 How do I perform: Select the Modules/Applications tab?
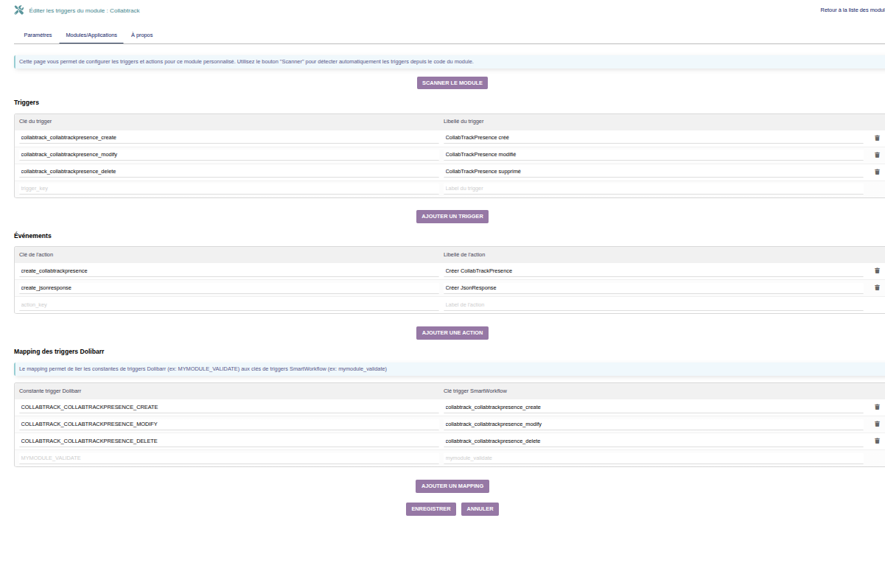91,35
